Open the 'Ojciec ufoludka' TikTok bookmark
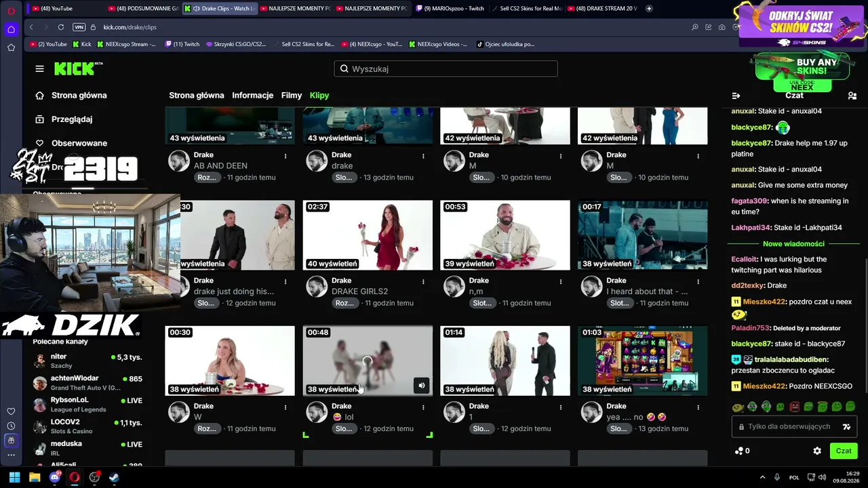The height and width of the screenshot is (488, 868). [505, 44]
